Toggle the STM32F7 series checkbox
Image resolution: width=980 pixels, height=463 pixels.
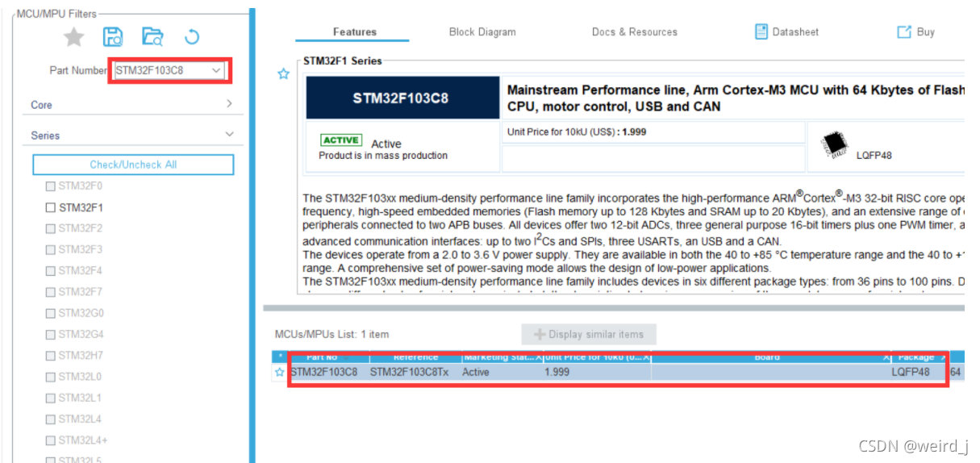(51, 292)
